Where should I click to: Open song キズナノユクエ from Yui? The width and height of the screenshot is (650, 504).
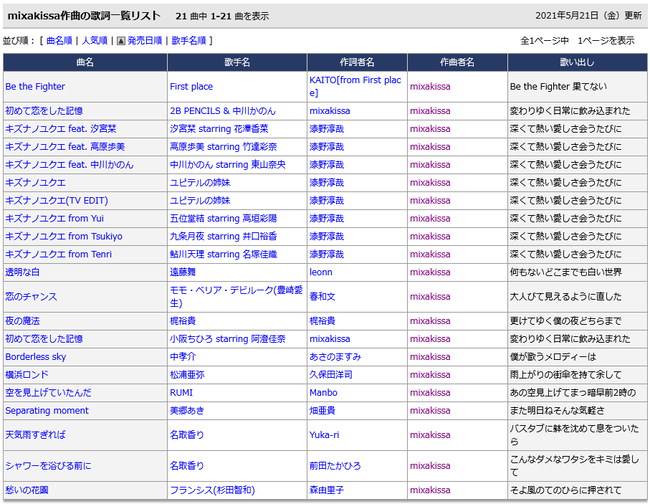55,218
